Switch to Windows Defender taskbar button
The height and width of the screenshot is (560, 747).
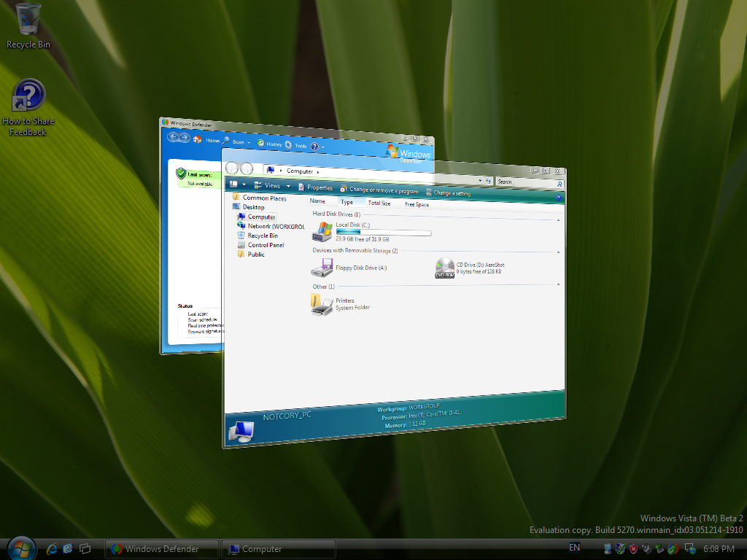pos(161,549)
